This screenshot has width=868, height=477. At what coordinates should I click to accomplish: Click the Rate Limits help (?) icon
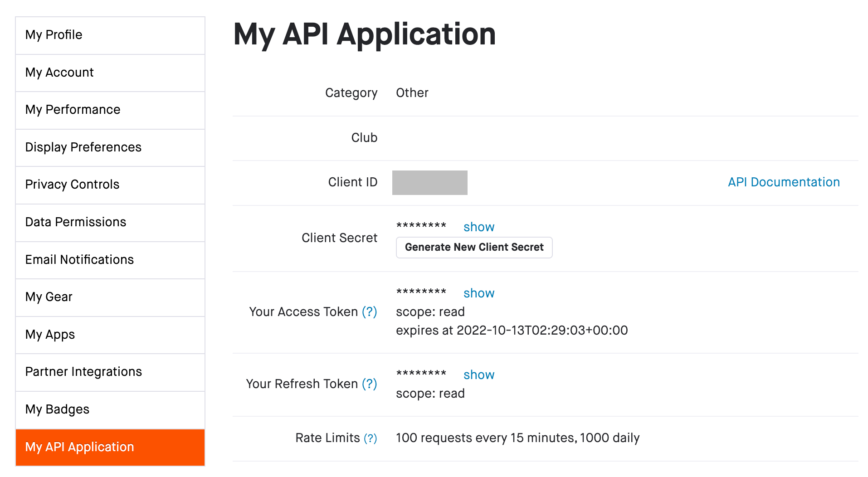tap(371, 438)
